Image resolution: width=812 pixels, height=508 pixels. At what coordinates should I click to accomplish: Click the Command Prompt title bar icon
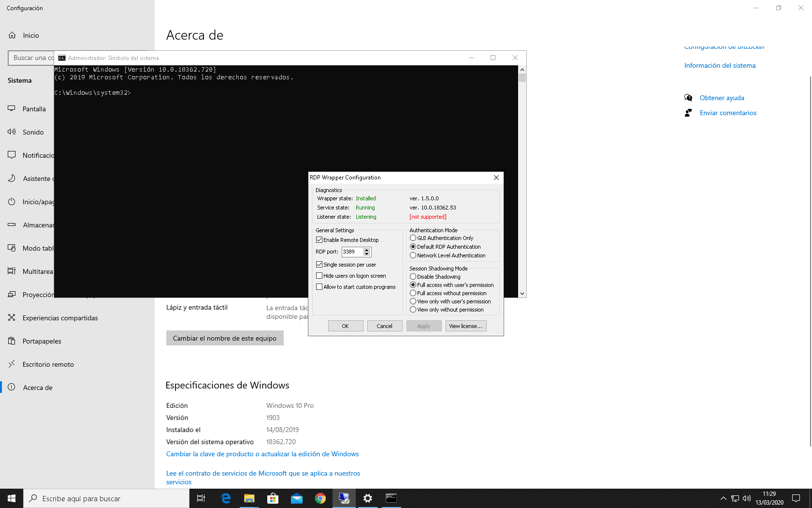coord(62,58)
